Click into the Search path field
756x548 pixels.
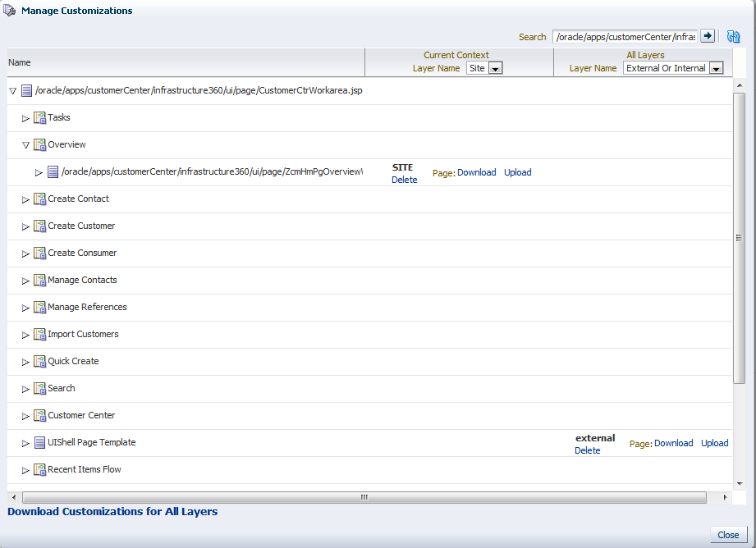point(625,37)
